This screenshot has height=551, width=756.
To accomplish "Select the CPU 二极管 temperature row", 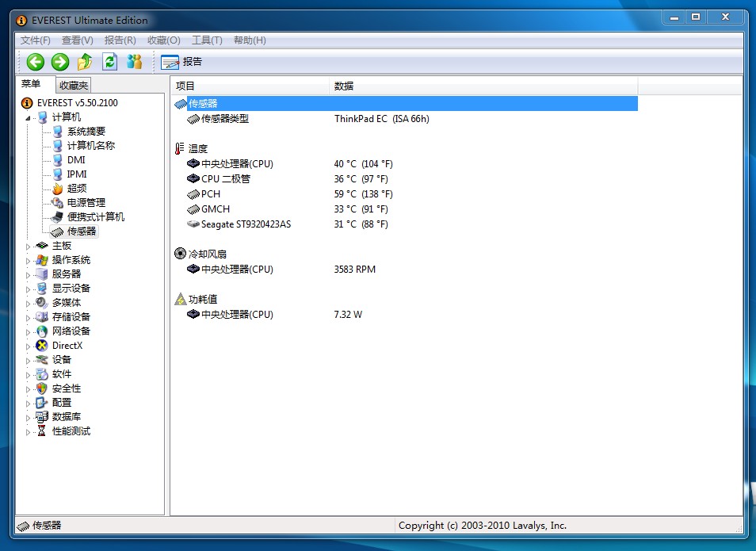I will pos(406,179).
